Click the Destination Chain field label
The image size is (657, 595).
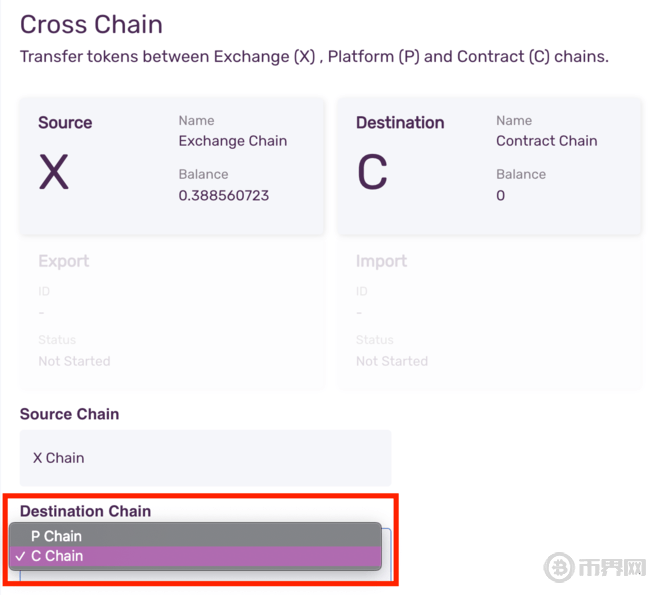pyautogui.click(x=86, y=511)
